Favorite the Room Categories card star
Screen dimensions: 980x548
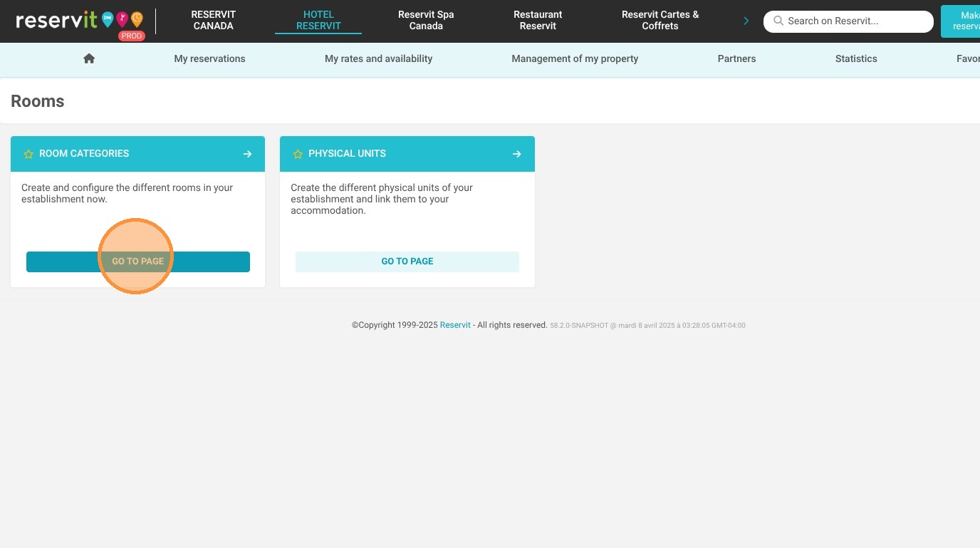click(28, 154)
